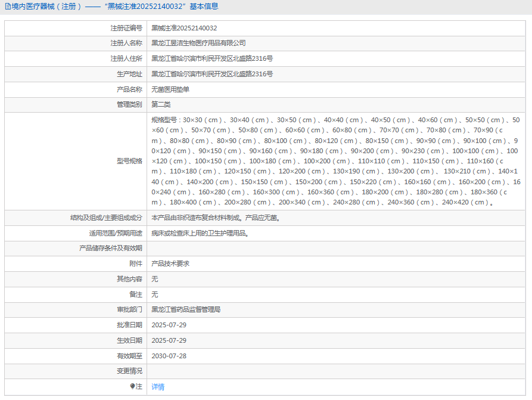Viewport: 532px width, 400px height.
Task: Select product name 无菌医用垫单
Action: pos(170,89)
